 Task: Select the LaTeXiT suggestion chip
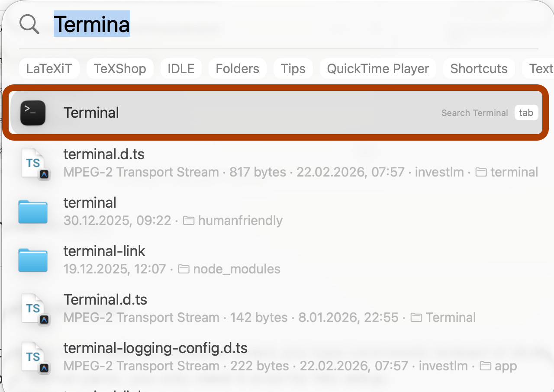point(49,68)
